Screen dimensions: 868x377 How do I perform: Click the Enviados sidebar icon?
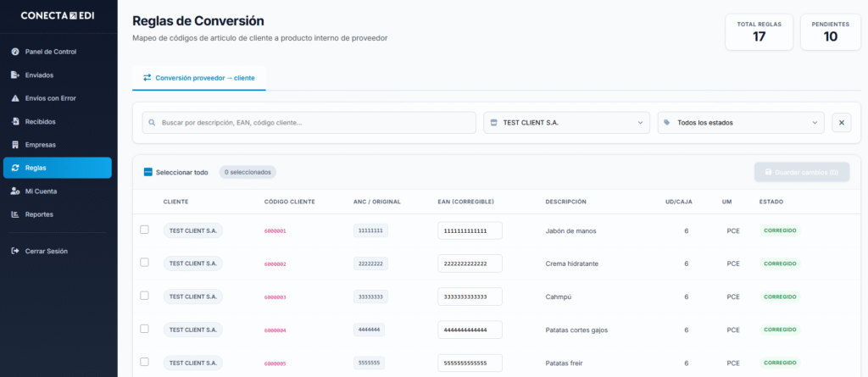15,75
